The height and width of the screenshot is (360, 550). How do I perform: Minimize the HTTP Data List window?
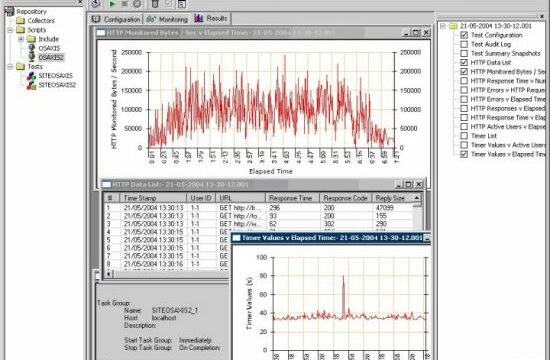[x=398, y=185]
